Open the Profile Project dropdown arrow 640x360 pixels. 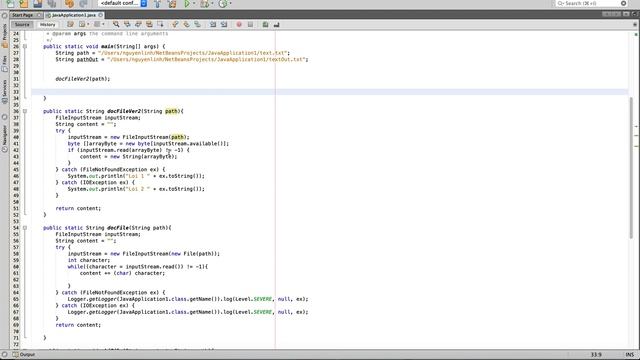[x=230, y=4]
